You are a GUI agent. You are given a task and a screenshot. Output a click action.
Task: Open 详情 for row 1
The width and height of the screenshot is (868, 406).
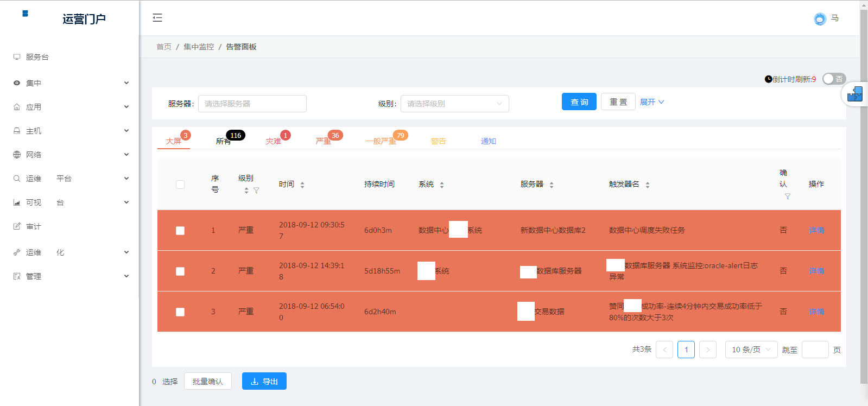816,230
